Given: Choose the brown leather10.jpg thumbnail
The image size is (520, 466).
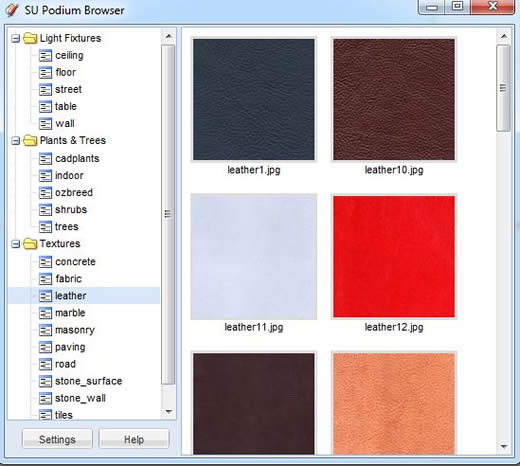Looking at the screenshot, I should tap(394, 99).
